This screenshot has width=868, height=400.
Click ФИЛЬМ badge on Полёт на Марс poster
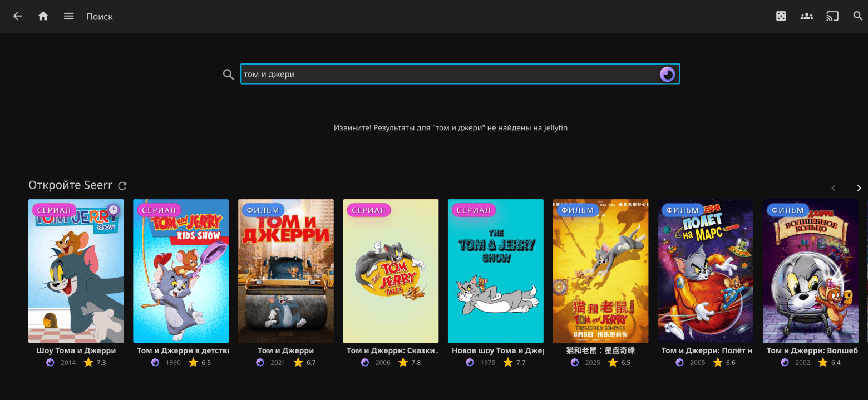[682, 210]
